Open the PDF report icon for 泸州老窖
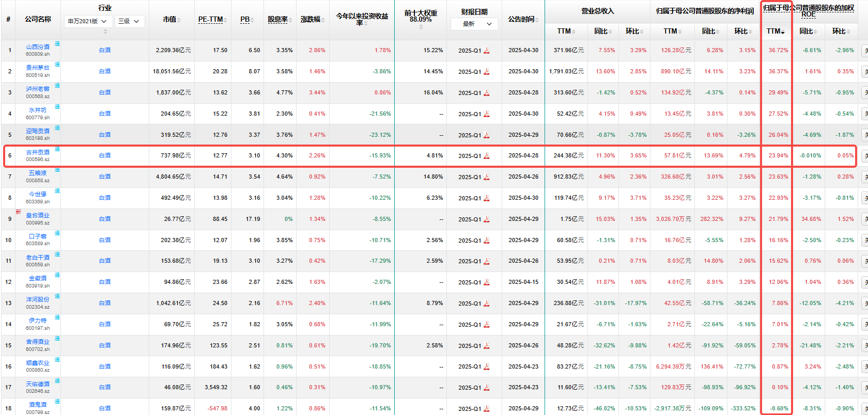 [x=487, y=93]
